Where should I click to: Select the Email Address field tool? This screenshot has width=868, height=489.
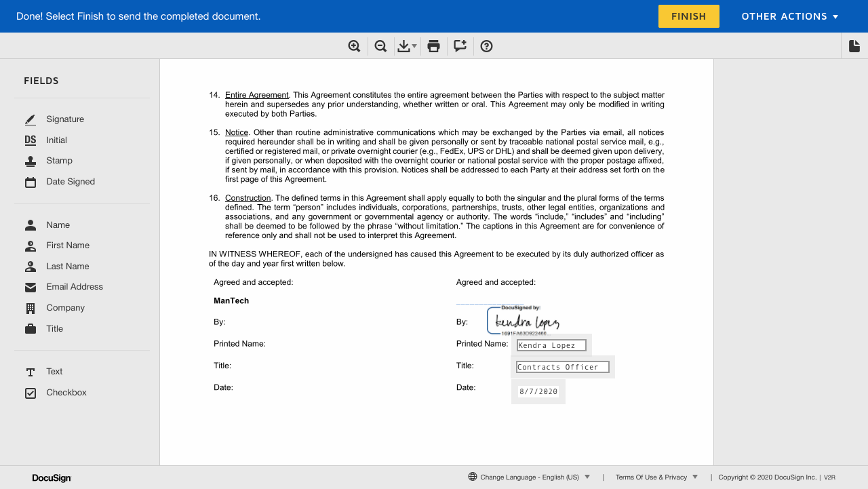click(x=74, y=286)
